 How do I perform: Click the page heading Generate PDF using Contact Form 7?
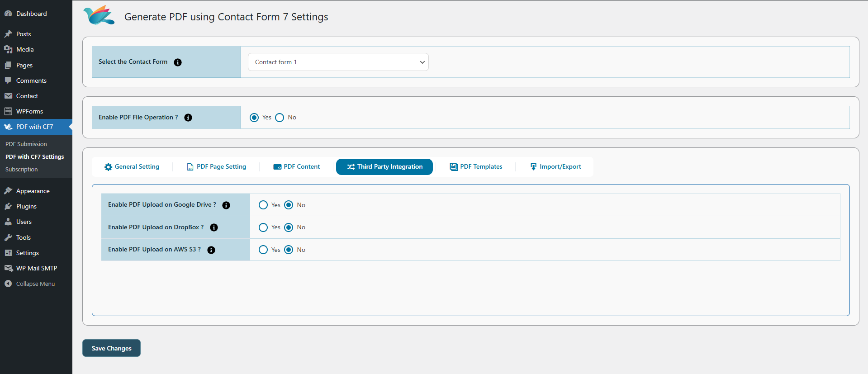tap(226, 17)
